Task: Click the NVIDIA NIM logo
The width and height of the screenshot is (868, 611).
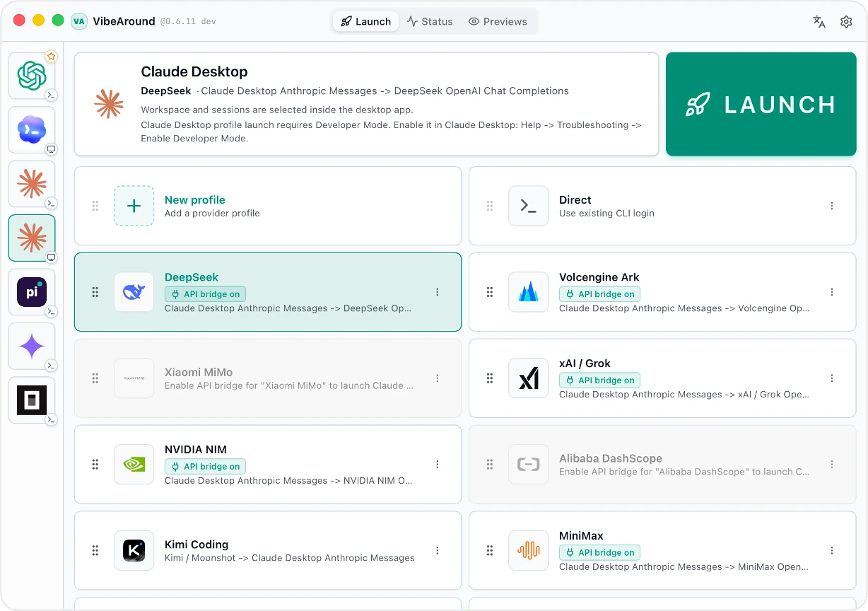Action: point(134,465)
